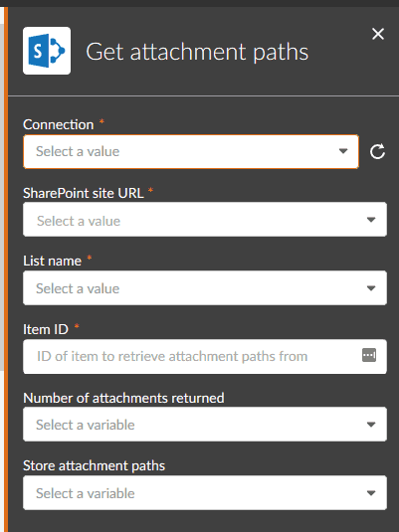This screenshot has width=399, height=532.
Task: Click the Get attachment paths title
Action: (x=197, y=52)
